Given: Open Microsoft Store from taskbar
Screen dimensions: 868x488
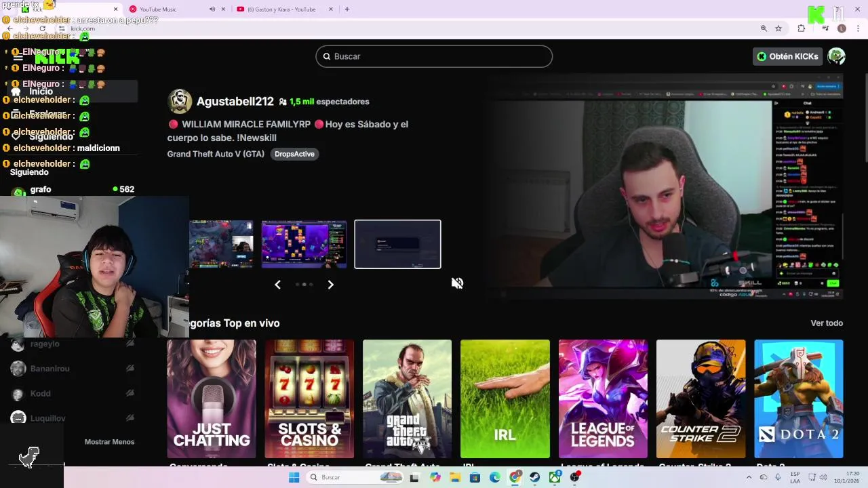Looking at the screenshot, I should (475, 478).
